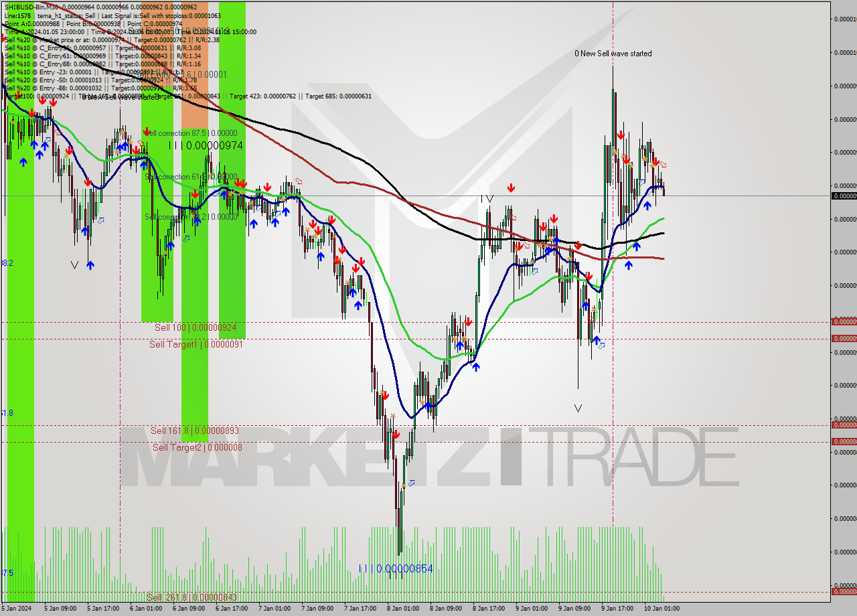Click the '8 Jan 01:00' time axis label
857x616 pixels.
point(402,609)
